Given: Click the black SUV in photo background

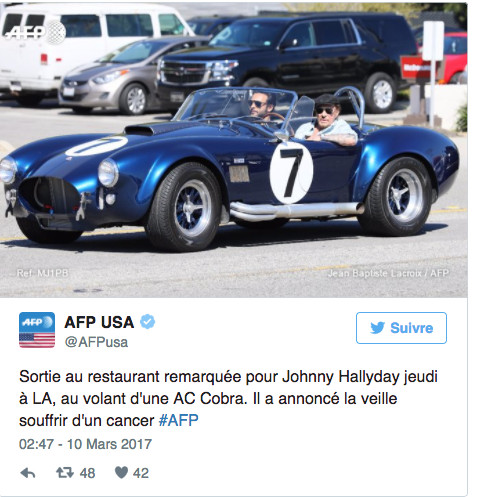Looking at the screenshot, I should coord(287,58).
